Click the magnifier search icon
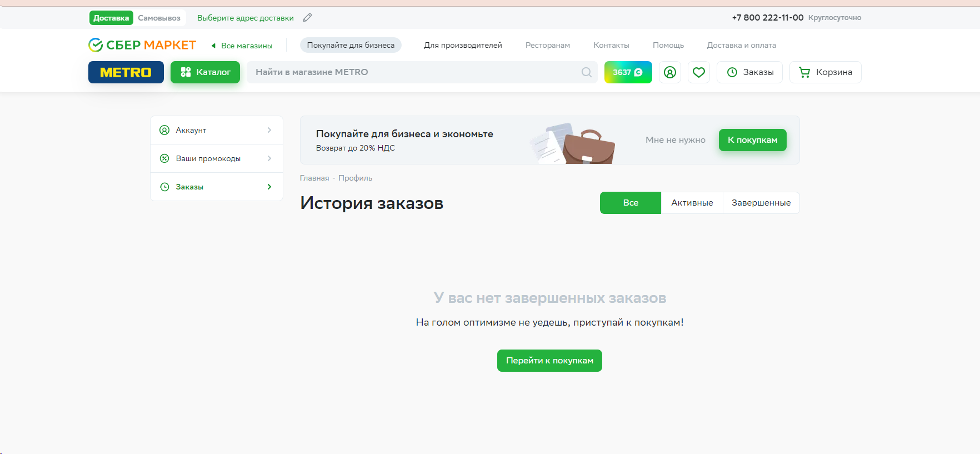 (x=587, y=72)
